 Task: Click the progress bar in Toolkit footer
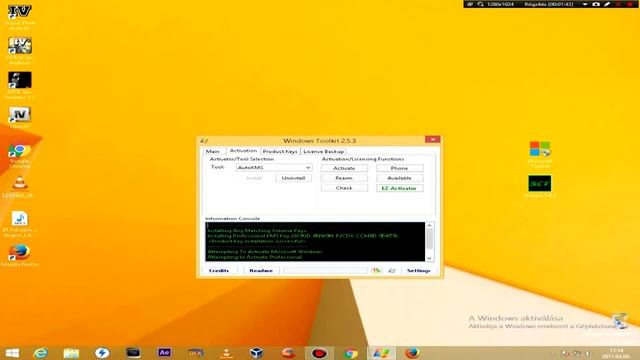(325, 271)
